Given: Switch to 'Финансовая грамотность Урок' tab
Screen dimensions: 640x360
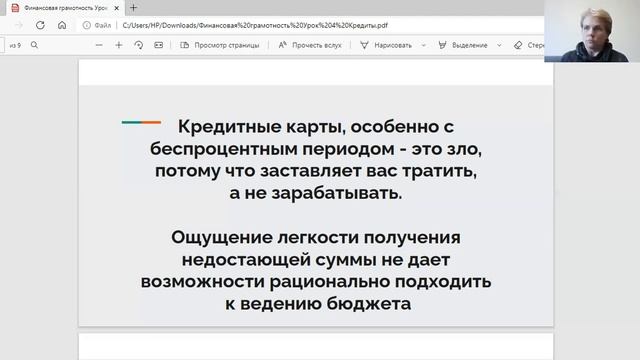Looking at the screenshot, I should [65, 8].
